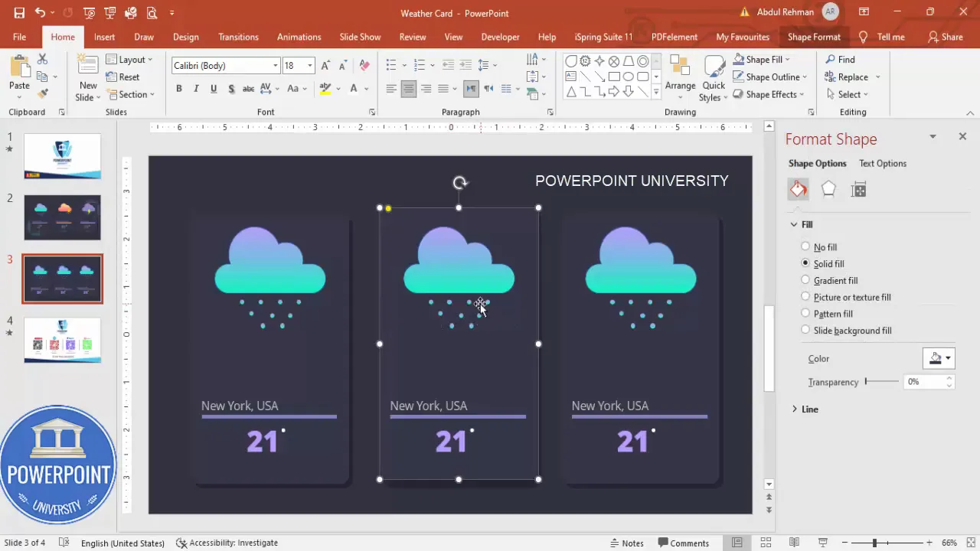Center align the text
Screen dimensions: 980x551
tap(408, 89)
